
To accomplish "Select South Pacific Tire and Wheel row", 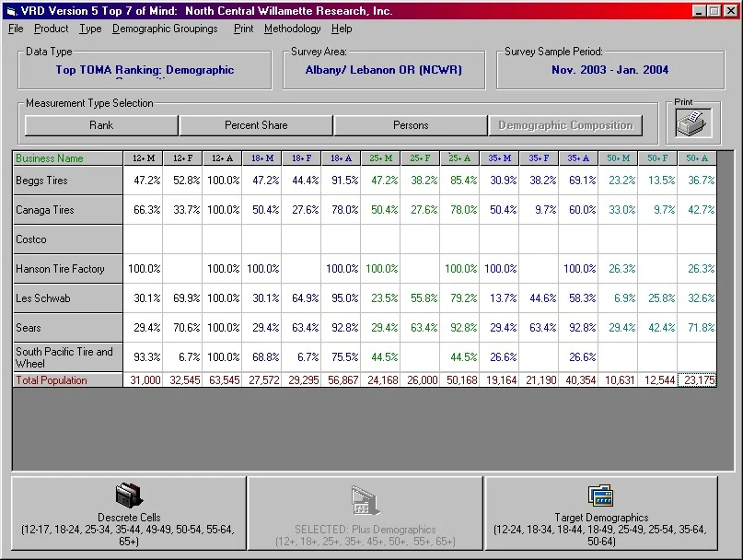I will [68, 357].
